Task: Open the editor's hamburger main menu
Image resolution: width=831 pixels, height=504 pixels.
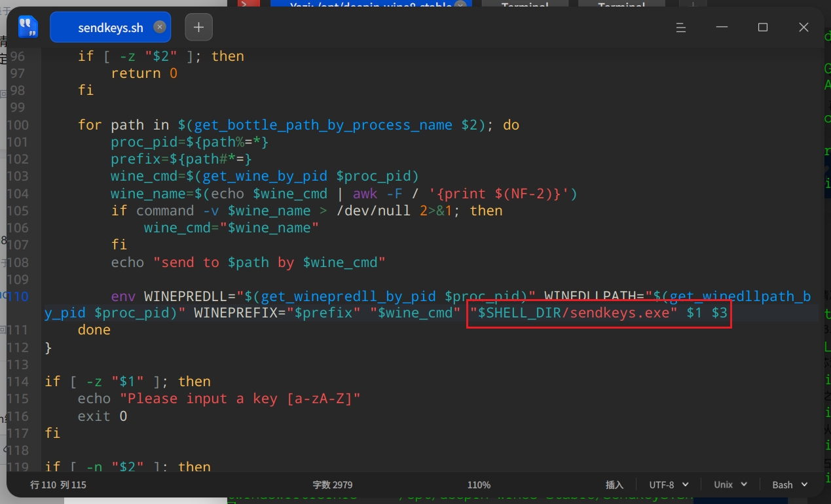Action: pos(681,27)
